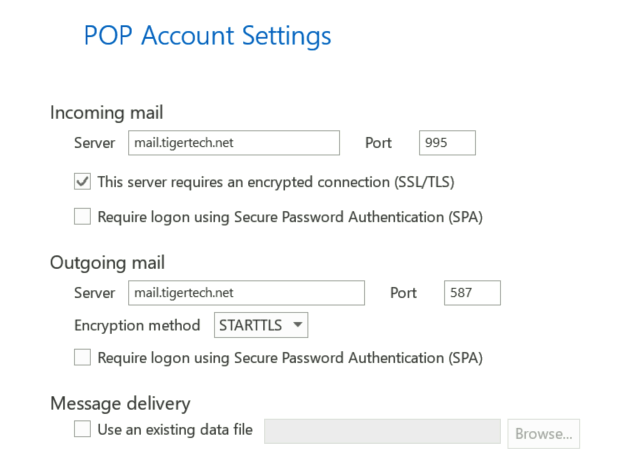Click the existing data file path box
The height and width of the screenshot is (467, 631).
pos(382,432)
